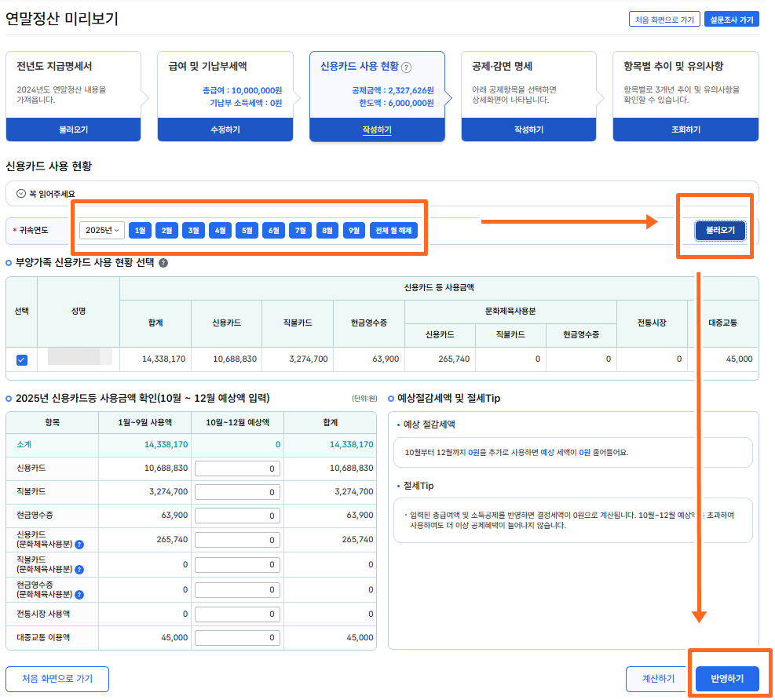Click the 문화체육사용분 column header
Screen dimensions: 775x700
point(510,312)
